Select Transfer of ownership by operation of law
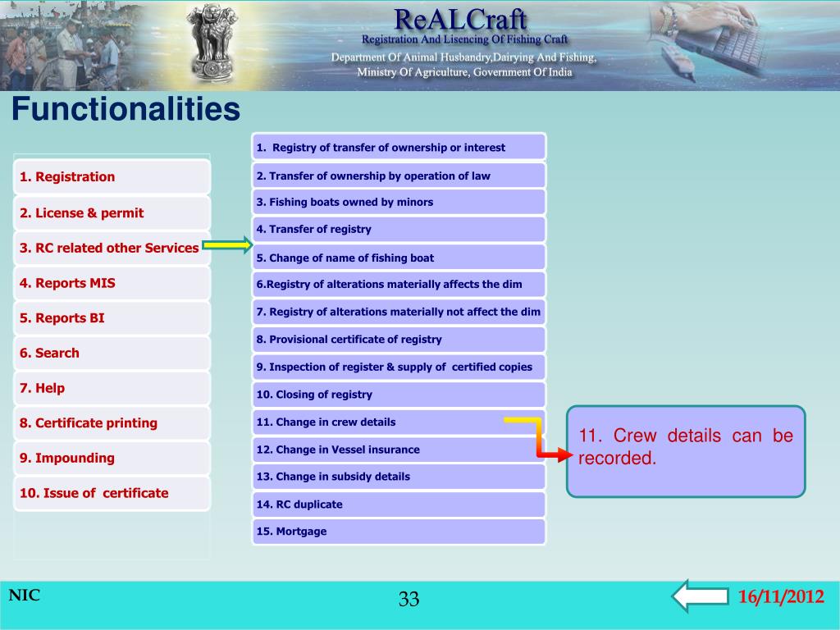840x630 pixels. [x=399, y=176]
